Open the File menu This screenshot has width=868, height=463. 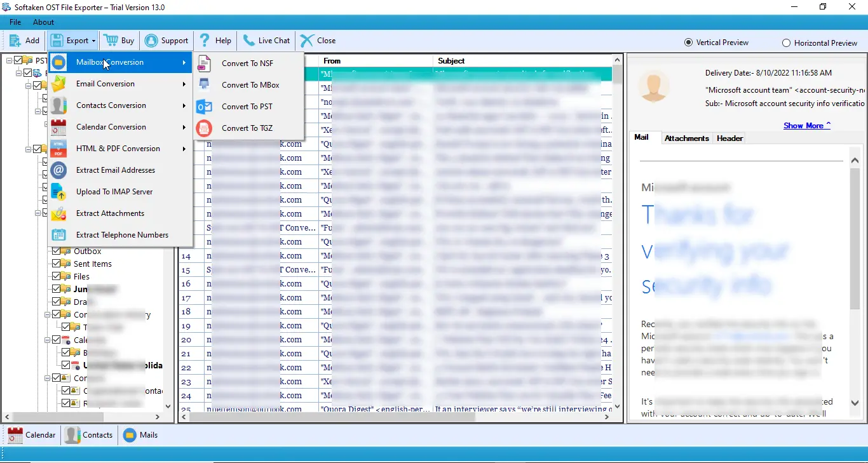point(15,22)
